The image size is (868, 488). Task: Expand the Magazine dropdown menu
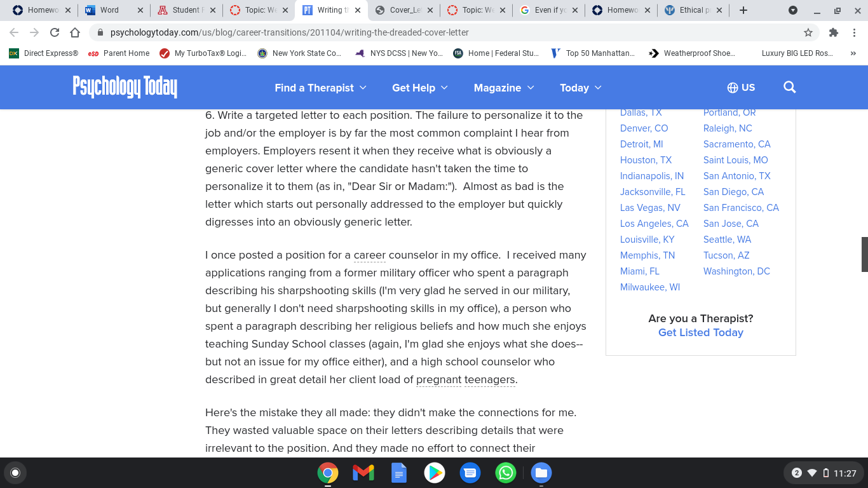(x=504, y=88)
